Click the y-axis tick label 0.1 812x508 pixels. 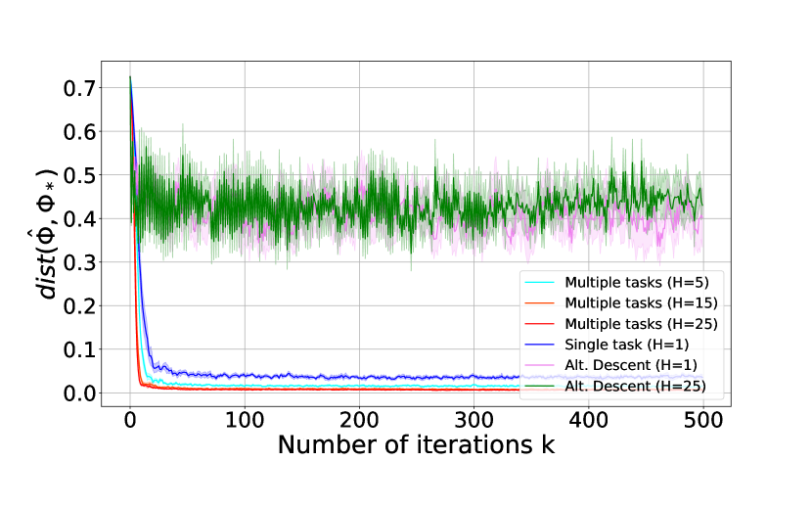point(80,349)
